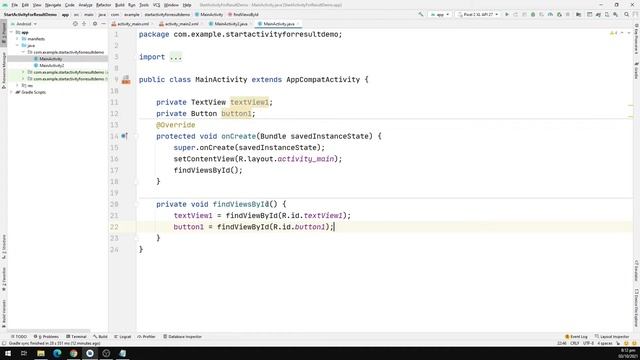Select MainActivity in the project tree

pos(51,59)
